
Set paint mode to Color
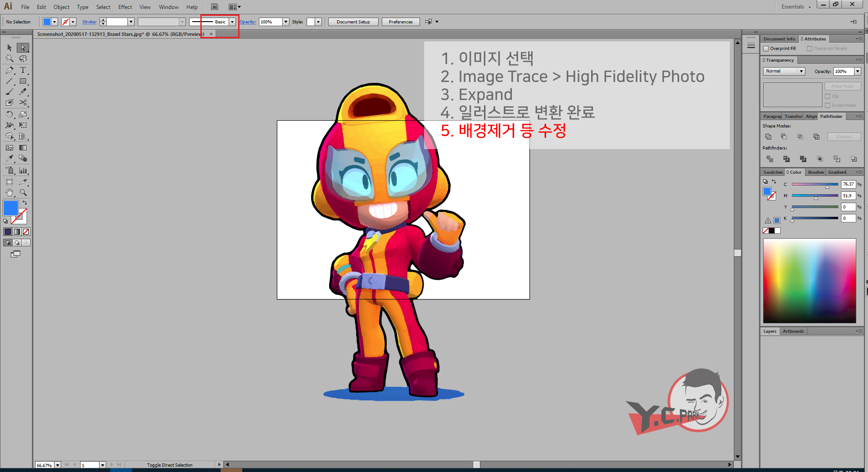tap(8, 231)
